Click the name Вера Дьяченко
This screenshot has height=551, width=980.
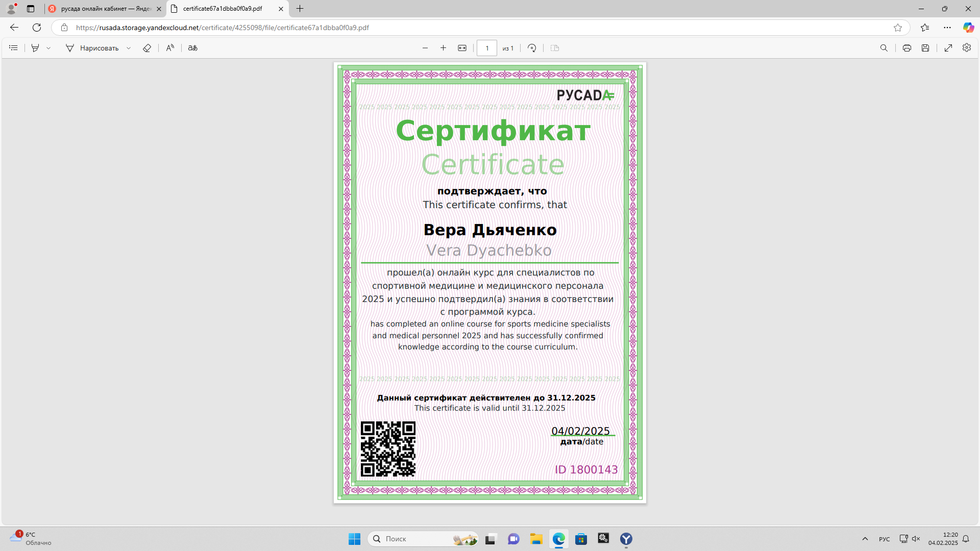[x=490, y=230]
